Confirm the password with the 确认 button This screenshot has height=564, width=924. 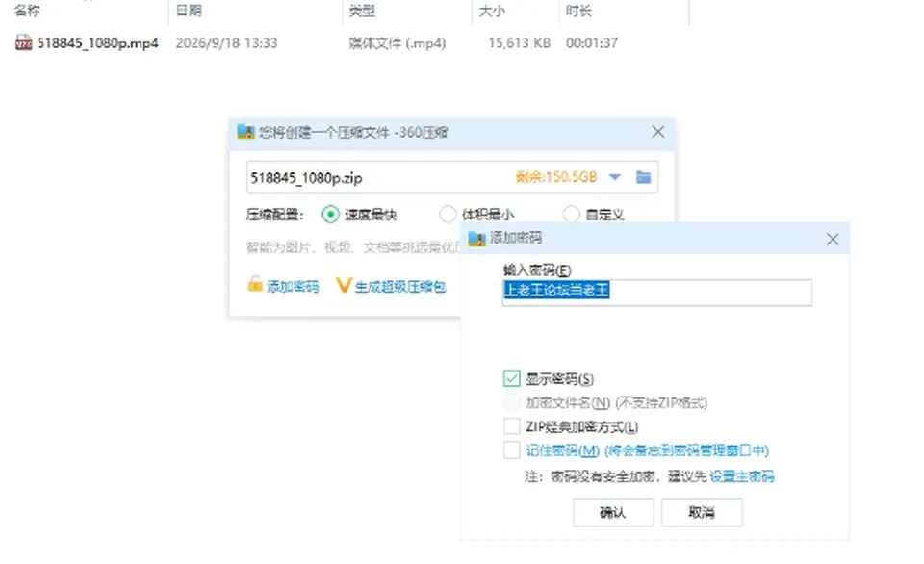click(613, 512)
